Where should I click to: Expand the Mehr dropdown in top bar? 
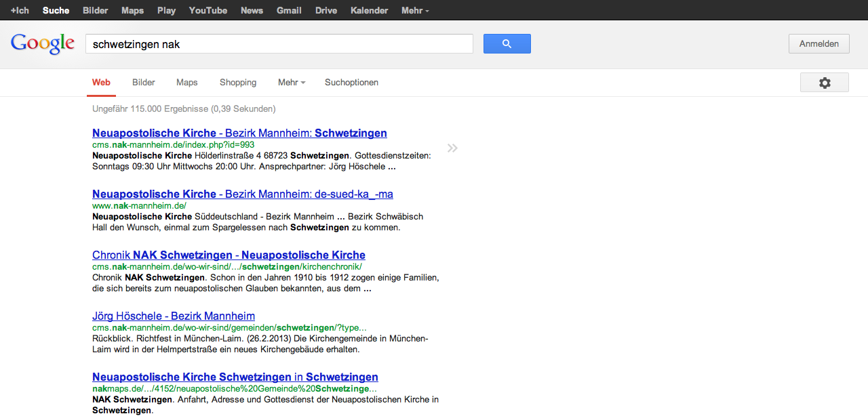click(414, 10)
